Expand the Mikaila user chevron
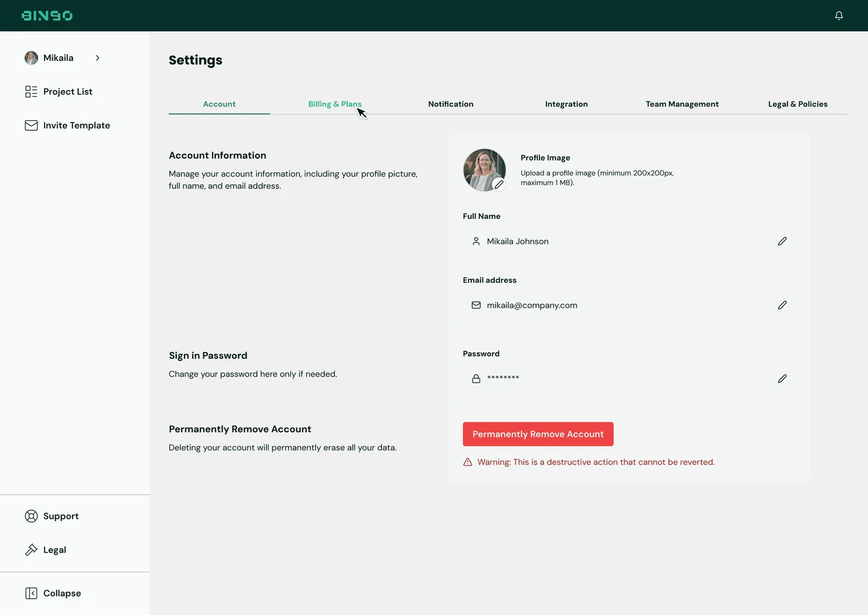 click(97, 58)
